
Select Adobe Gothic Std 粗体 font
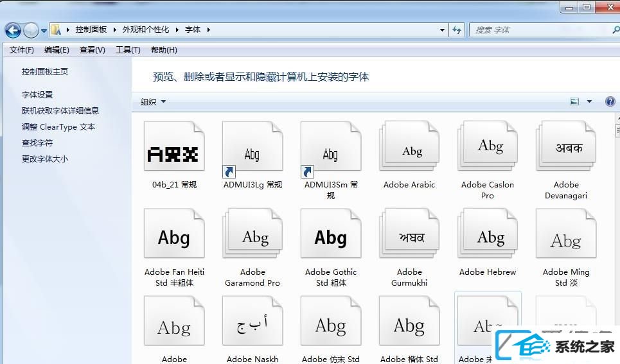coord(331,234)
